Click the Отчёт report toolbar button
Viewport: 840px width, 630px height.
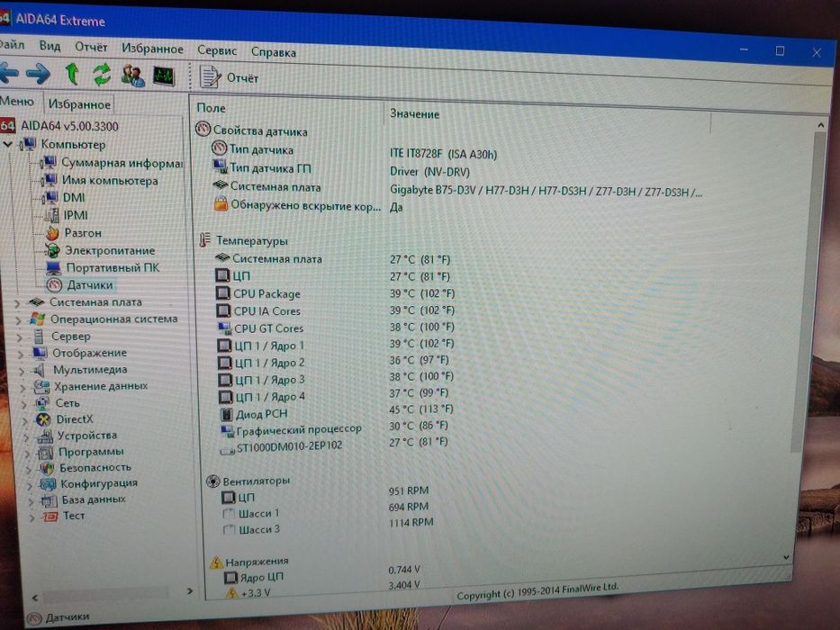(229, 77)
